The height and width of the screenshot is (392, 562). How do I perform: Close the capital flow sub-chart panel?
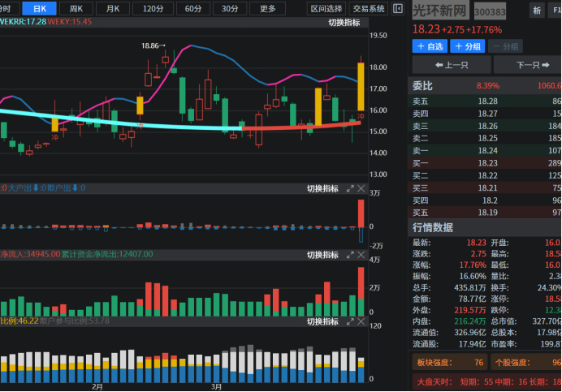tap(361, 255)
